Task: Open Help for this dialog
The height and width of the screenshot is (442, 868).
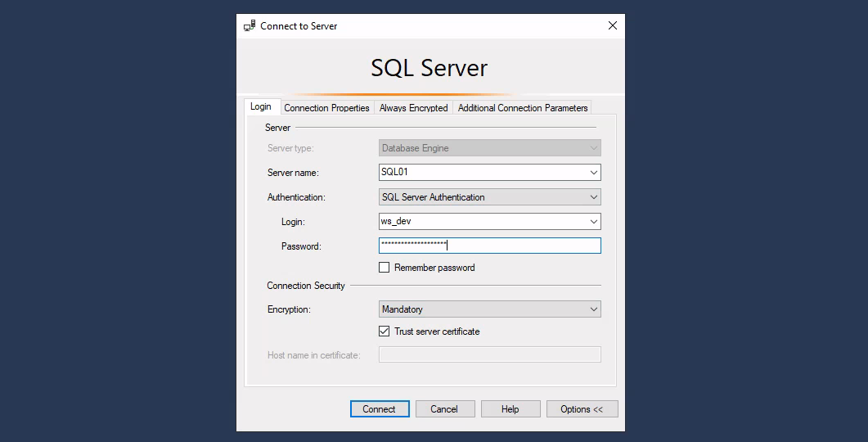Action: (510, 408)
